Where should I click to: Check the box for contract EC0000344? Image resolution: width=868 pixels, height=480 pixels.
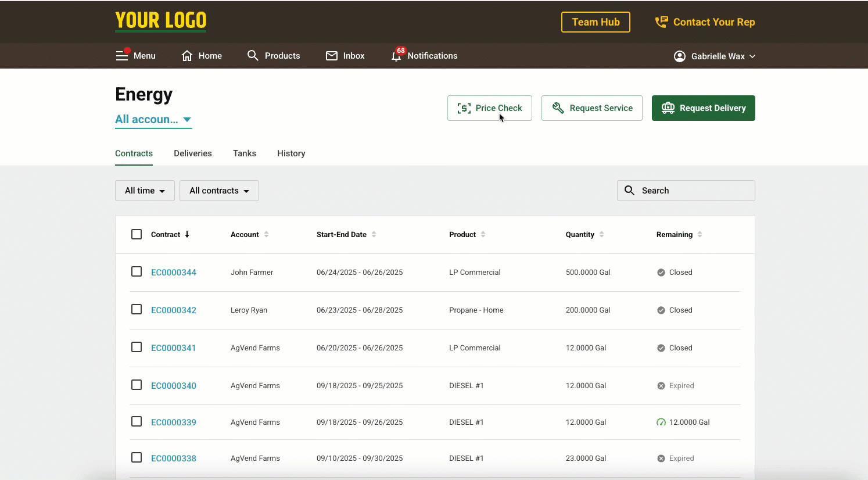pyautogui.click(x=137, y=271)
